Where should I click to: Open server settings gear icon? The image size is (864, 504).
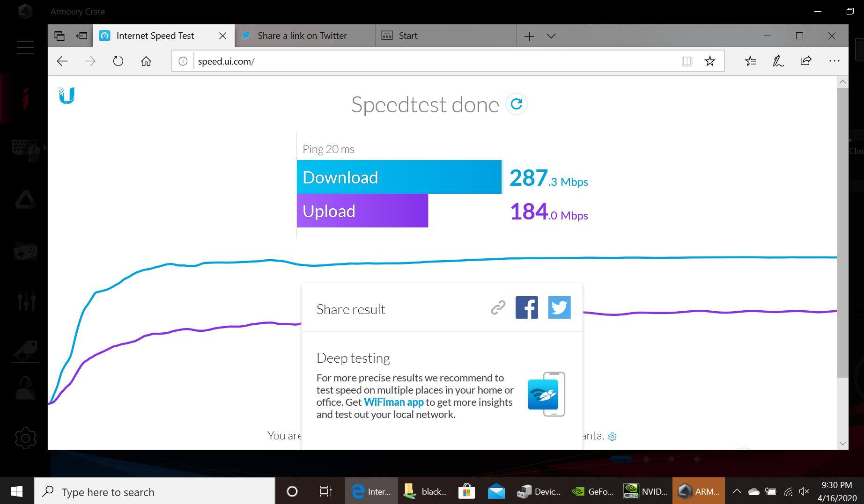[x=612, y=437]
